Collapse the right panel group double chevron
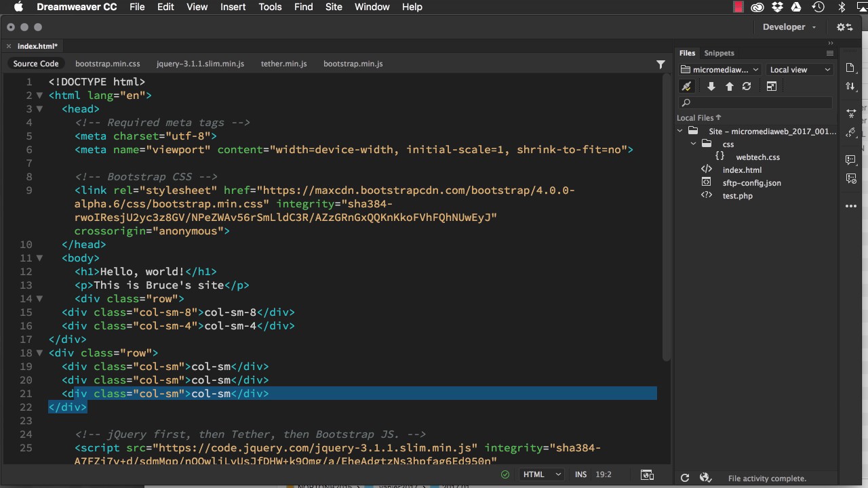This screenshot has height=488, width=868. point(831,43)
